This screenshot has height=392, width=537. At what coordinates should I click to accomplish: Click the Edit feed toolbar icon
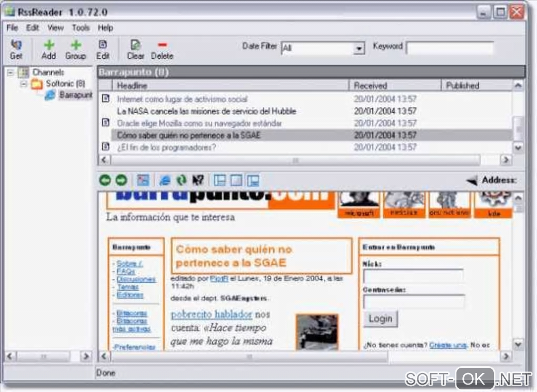pos(103,49)
